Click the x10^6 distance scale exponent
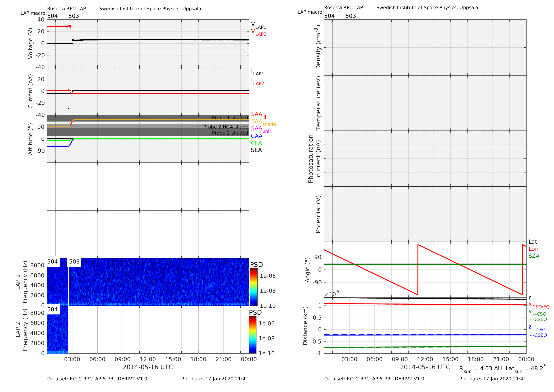The width and height of the screenshot is (554, 392). coord(332,294)
